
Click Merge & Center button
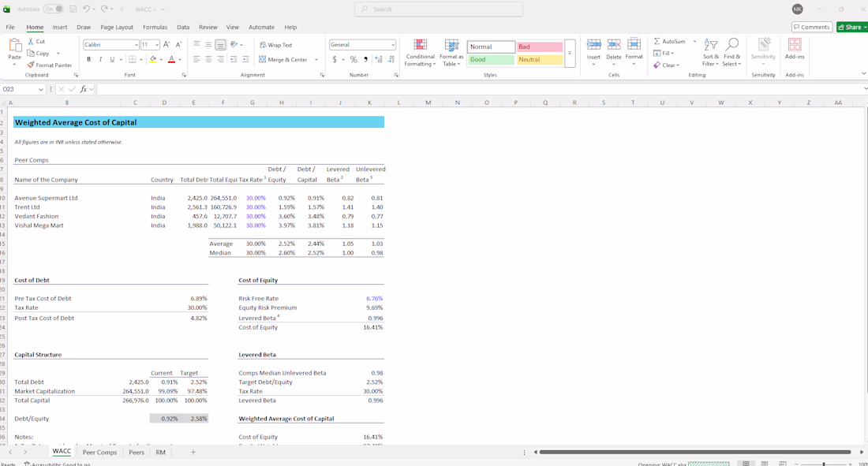(282, 60)
